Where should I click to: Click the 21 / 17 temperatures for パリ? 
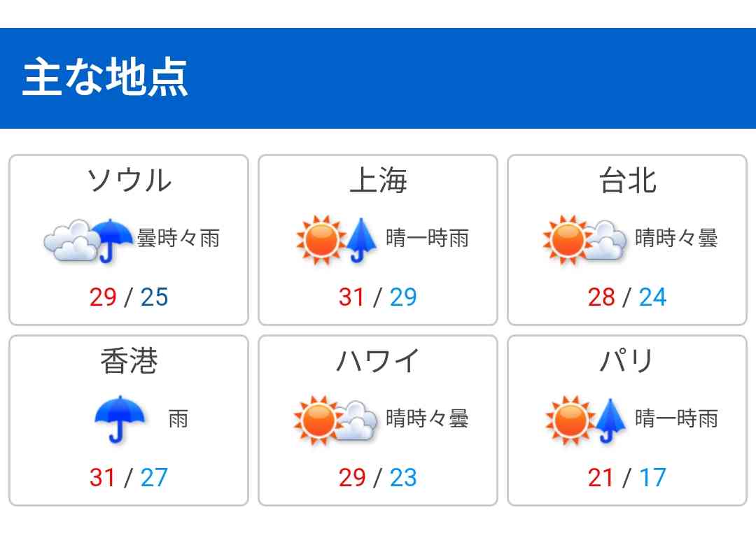click(x=627, y=477)
